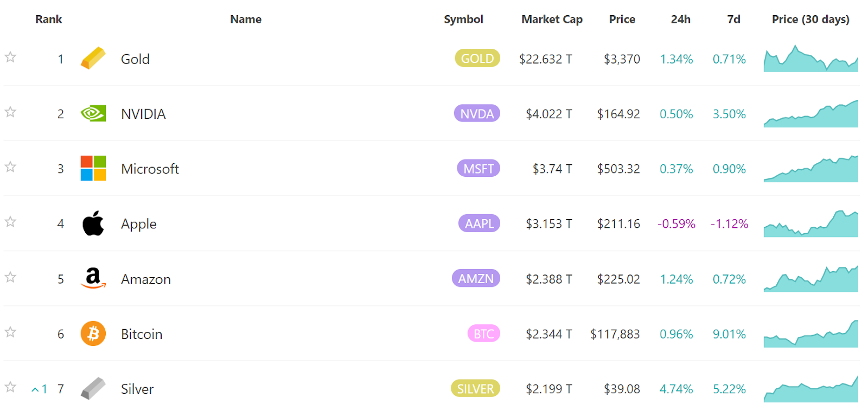Click Silver's 24h change 4.74%
Image resolution: width=868 pixels, height=410 pixels.
[x=676, y=389]
